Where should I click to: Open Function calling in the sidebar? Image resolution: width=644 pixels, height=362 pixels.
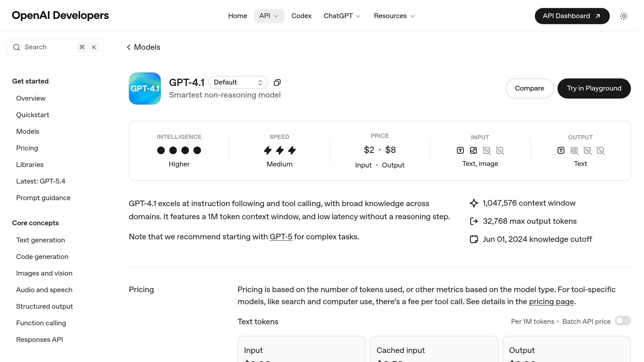click(41, 323)
